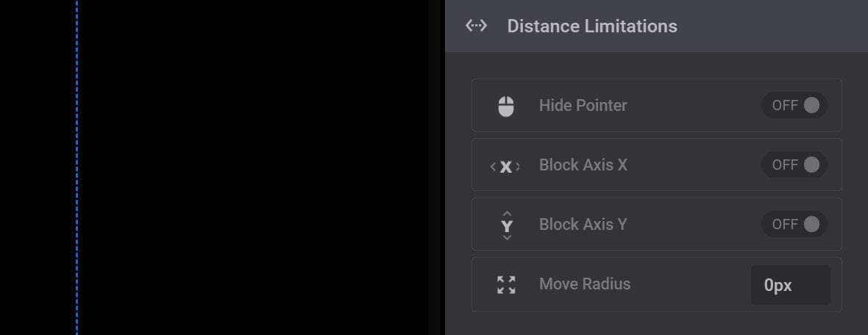Viewport: 868px width, 335px height.
Task: Click the OFF text in Block Axis Y switch
Action: click(785, 225)
